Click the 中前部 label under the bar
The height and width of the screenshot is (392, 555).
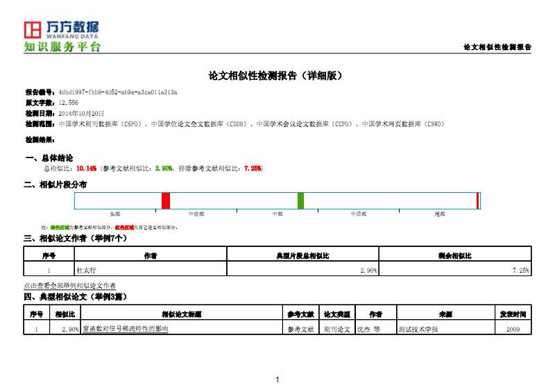click(x=196, y=214)
